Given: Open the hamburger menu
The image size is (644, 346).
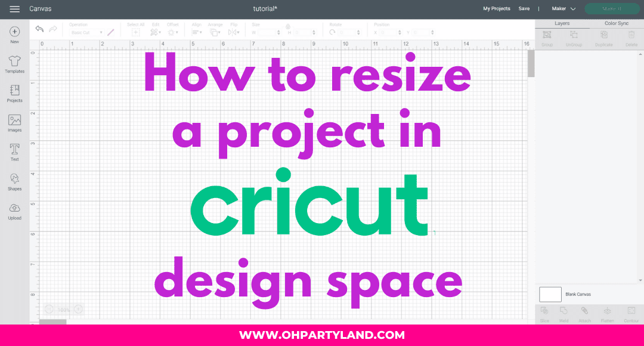Looking at the screenshot, I should [x=14, y=8].
